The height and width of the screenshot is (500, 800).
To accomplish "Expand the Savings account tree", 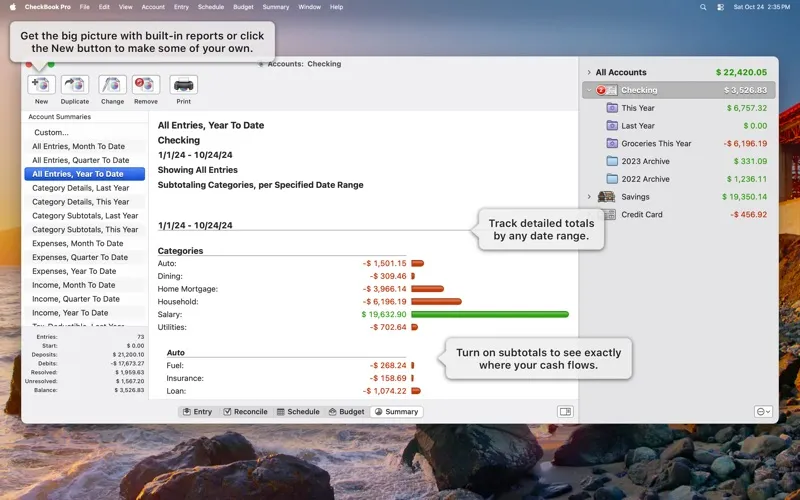I will 589,197.
